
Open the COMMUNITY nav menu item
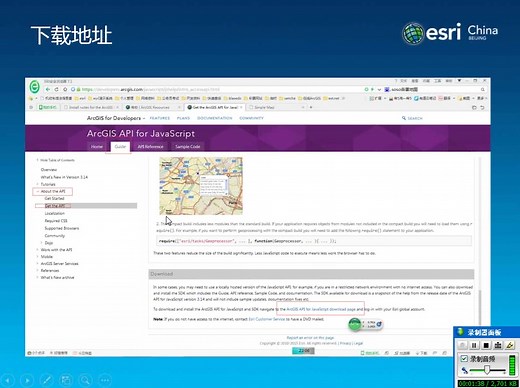coord(251,118)
